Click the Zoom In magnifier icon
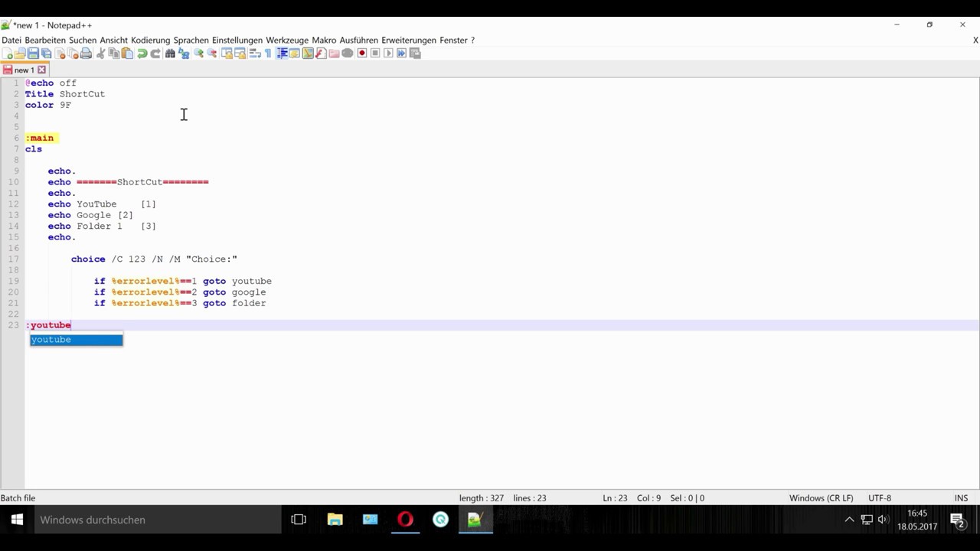The image size is (980, 551). point(198,54)
